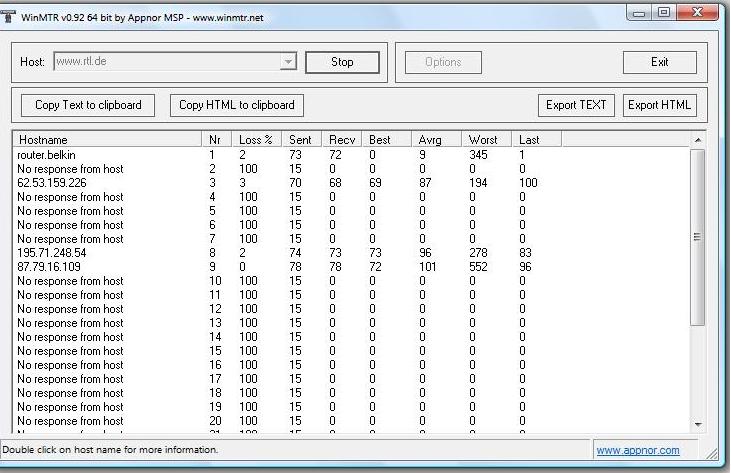Select host row 195.71.248.54
The width and height of the screenshot is (731, 473).
pyautogui.click(x=52, y=253)
